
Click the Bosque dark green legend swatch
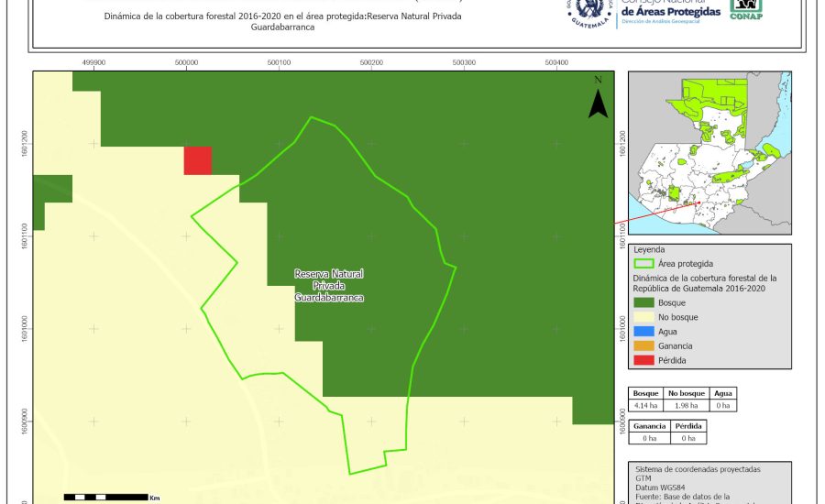click(x=645, y=302)
